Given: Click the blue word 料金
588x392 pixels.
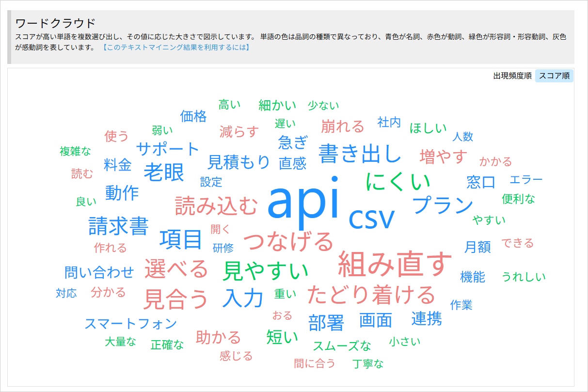Looking at the screenshot, I should pyautogui.click(x=118, y=164).
